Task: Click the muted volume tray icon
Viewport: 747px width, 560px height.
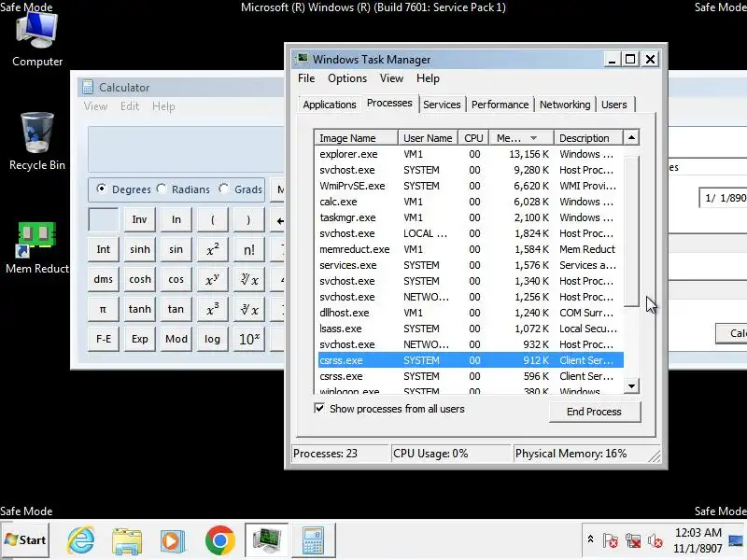Action: click(655, 540)
